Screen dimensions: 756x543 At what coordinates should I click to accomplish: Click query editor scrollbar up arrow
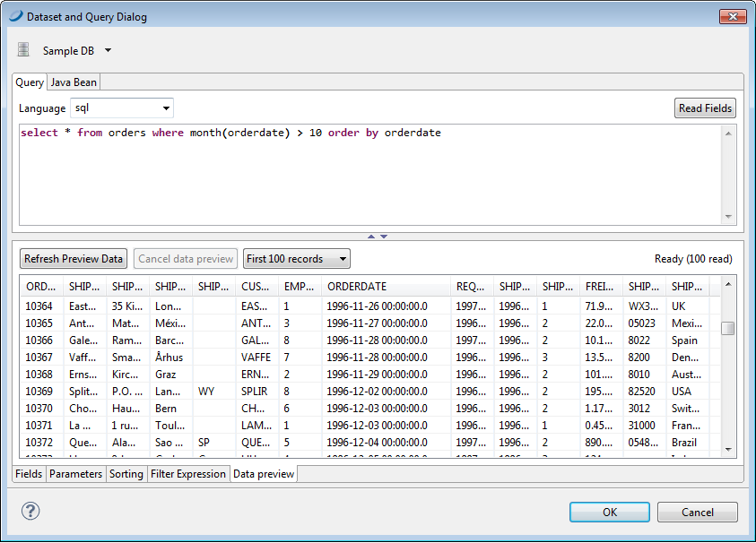(728, 133)
